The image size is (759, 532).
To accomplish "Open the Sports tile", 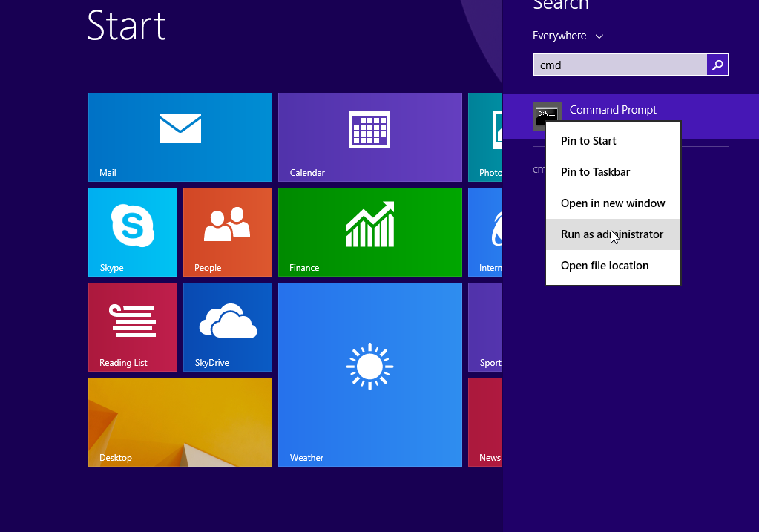I will click(x=485, y=326).
